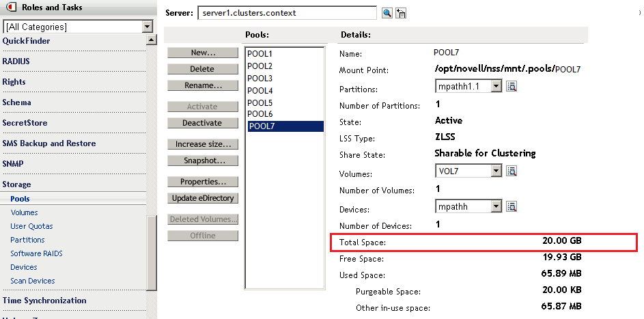Open the Partitions task under Storage

point(27,240)
